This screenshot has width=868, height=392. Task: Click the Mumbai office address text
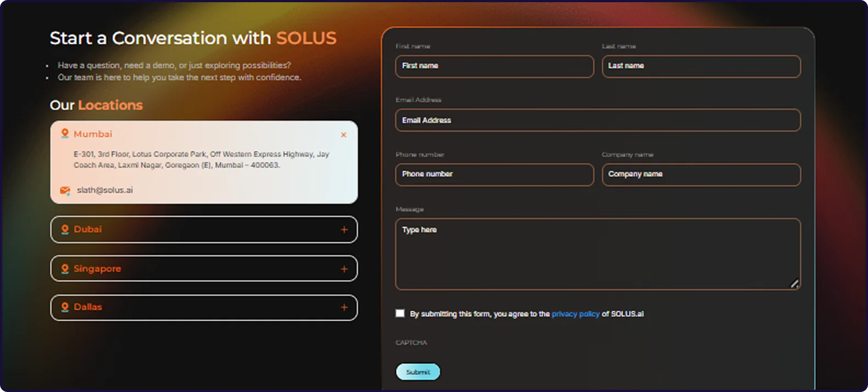coord(202,160)
